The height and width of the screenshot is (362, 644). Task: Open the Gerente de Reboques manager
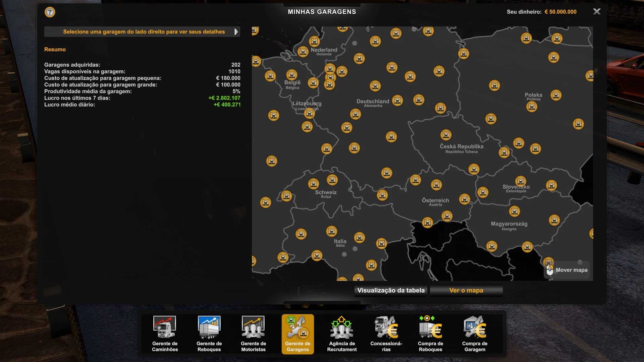click(x=209, y=334)
